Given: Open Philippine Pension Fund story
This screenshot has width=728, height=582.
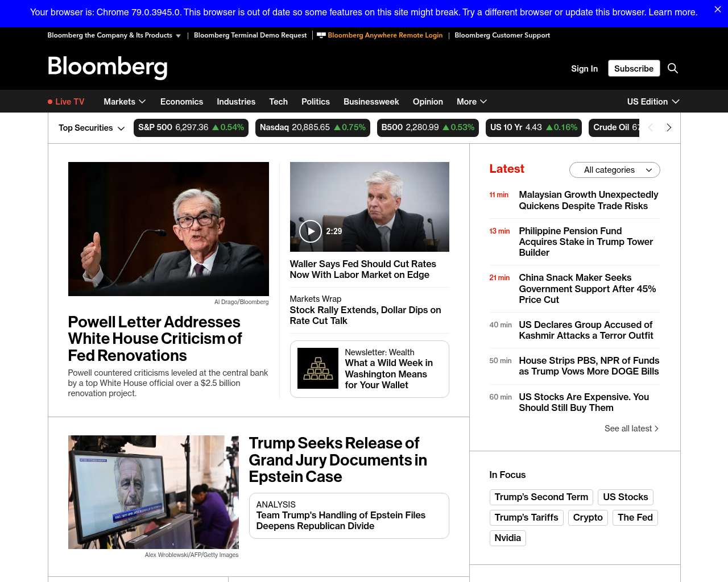Looking at the screenshot, I should coord(586,242).
